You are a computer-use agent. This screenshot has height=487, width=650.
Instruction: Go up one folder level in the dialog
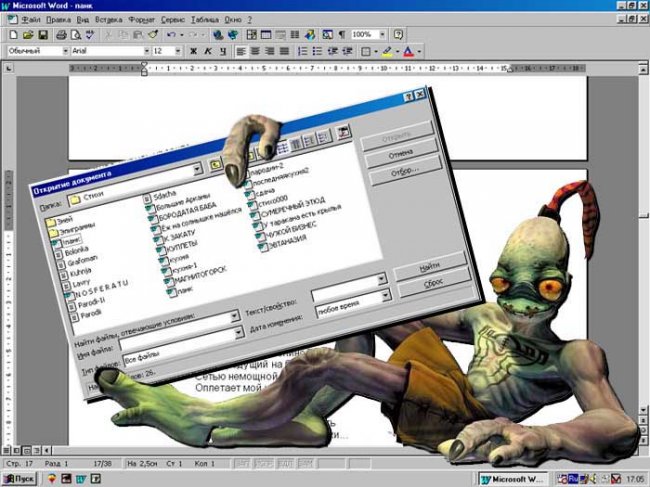216,165
